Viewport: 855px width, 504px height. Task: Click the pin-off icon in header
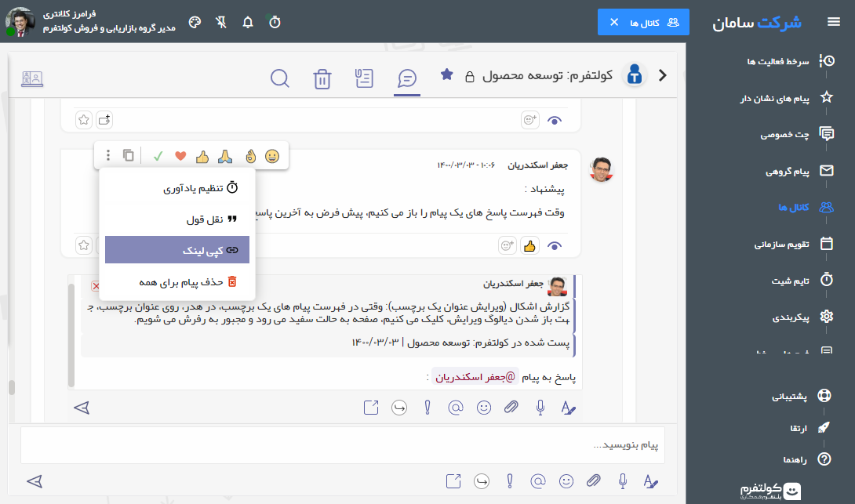pos(221,23)
